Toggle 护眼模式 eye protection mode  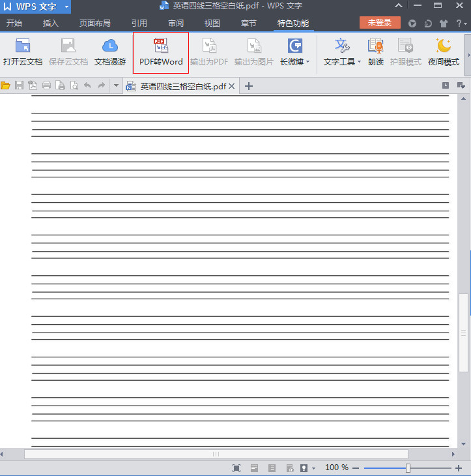click(405, 53)
